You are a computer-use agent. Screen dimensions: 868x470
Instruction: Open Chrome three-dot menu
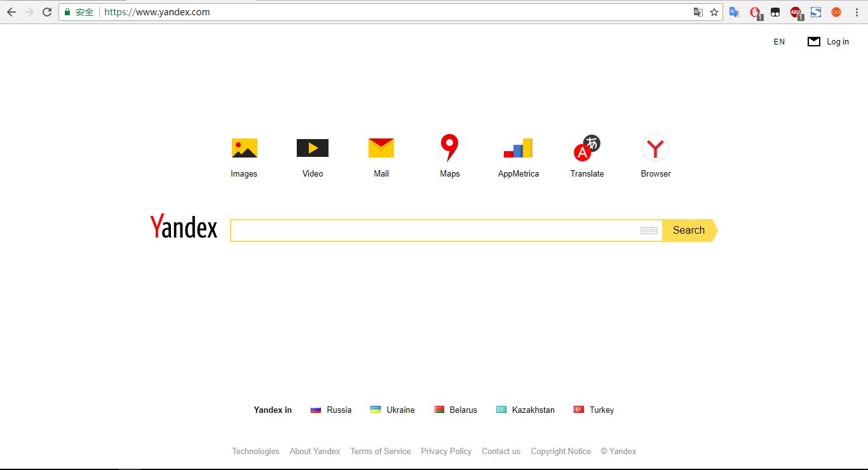[x=857, y=12]
